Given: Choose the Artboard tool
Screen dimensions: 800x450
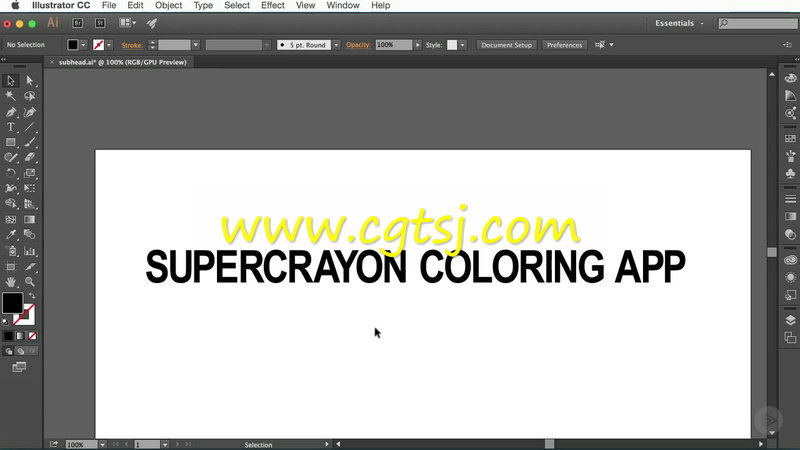Looking at the screenshot, I should tap(11, 266).
